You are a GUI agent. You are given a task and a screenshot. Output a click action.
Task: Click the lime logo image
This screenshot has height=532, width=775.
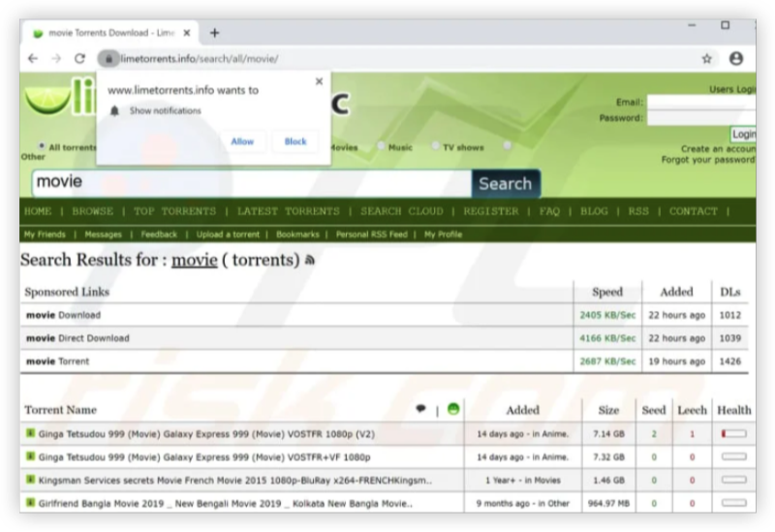(47, 100)
